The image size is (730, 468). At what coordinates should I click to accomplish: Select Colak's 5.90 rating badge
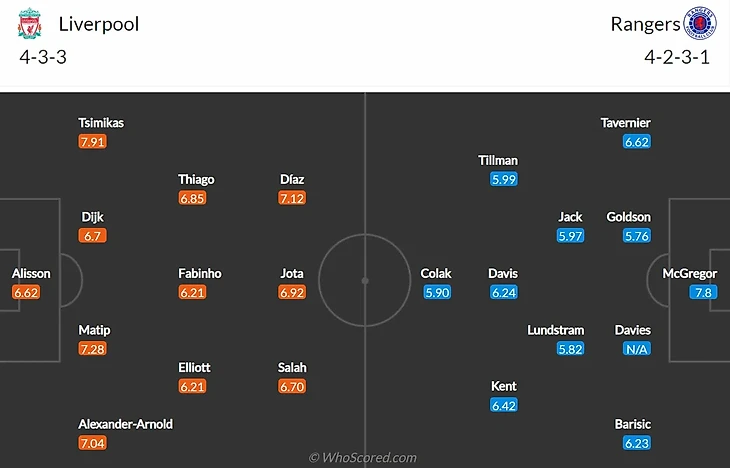click(x=437, y=292)
